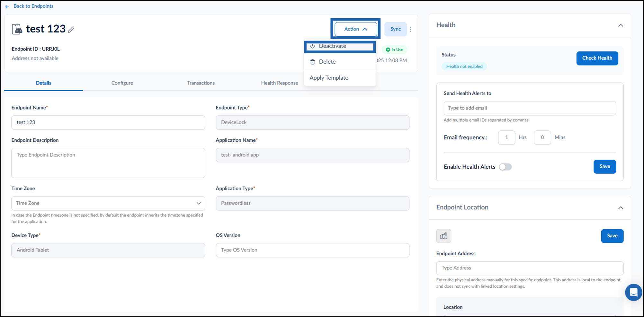Click the Type to add email field
Screen dimensions: 644x317
(x=530, y=108)
